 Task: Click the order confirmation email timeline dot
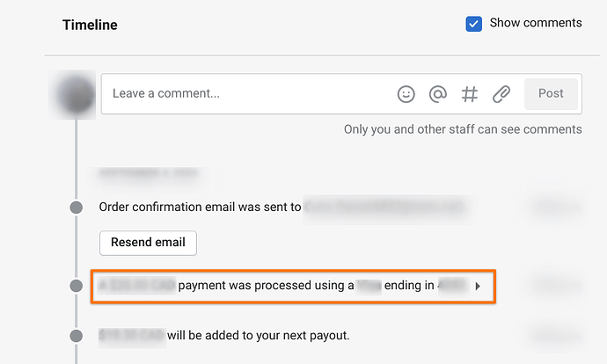[x=77, y=207]
